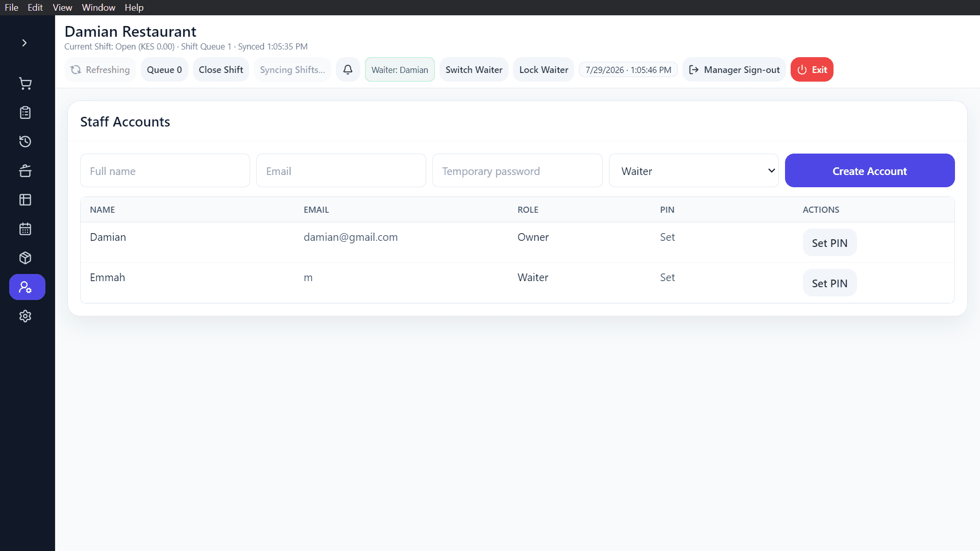This screenshot has width=980, height=551.
Task: Focus the Email input field
Action: pos(341,171)
